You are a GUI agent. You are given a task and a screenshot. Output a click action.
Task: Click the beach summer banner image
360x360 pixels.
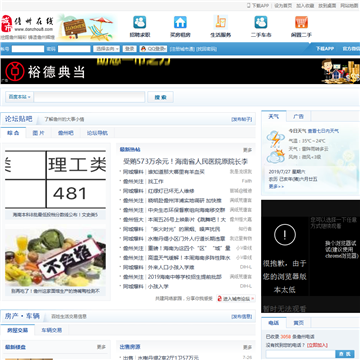click(87, 27)
